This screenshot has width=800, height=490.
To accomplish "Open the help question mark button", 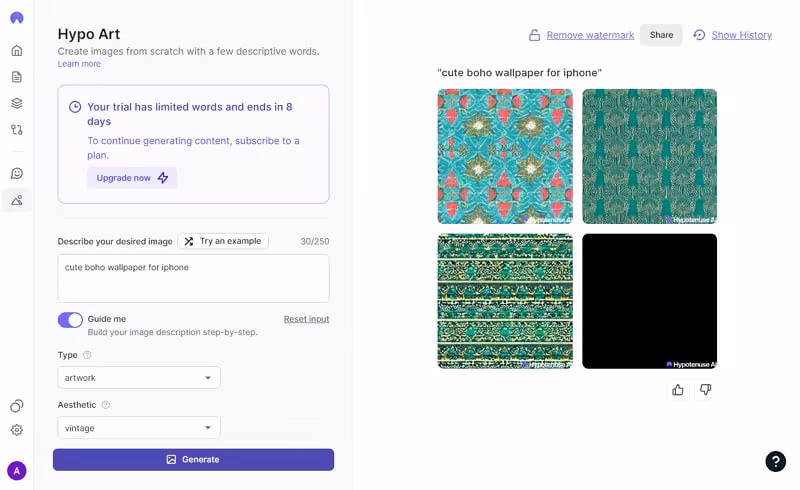I will (x=775, y=461).
